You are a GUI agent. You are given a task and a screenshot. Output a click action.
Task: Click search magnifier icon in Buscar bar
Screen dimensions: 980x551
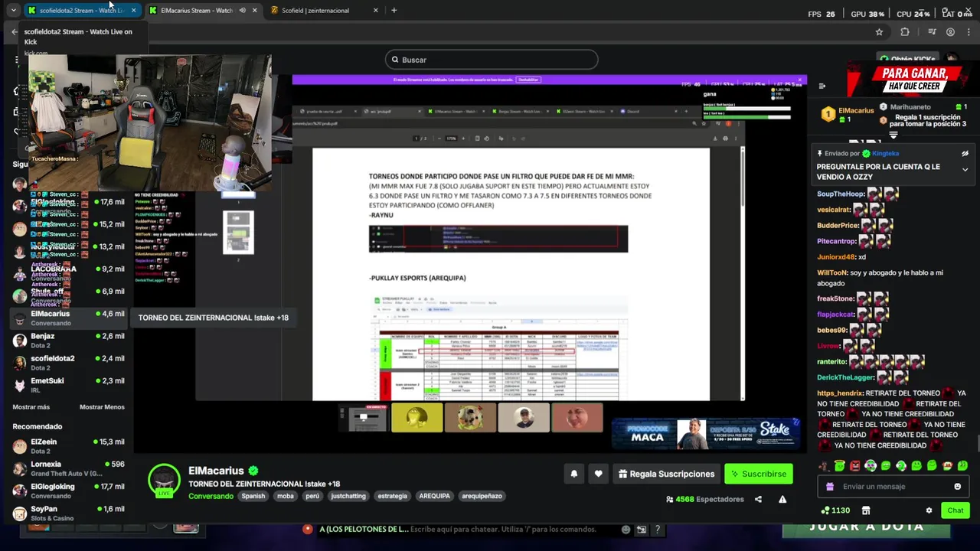pos(395,60)
